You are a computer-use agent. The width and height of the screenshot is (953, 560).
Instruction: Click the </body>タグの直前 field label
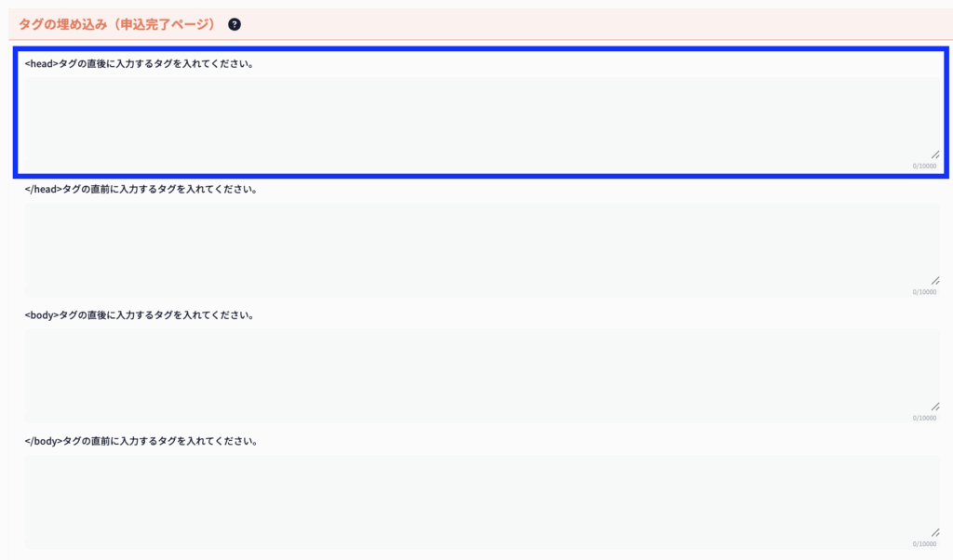(x=141, y=441)
